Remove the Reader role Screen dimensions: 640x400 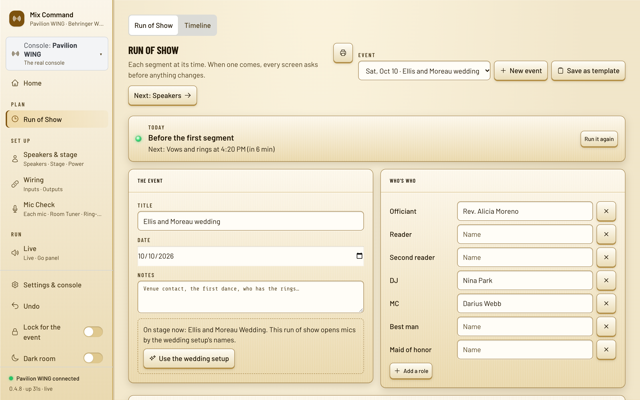point(606,234)
